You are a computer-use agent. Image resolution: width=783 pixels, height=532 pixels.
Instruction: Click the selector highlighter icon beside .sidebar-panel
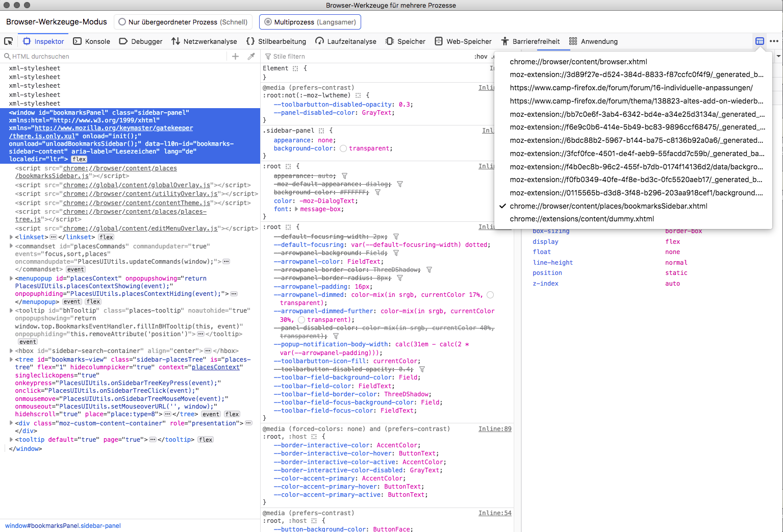pos(321,131)
